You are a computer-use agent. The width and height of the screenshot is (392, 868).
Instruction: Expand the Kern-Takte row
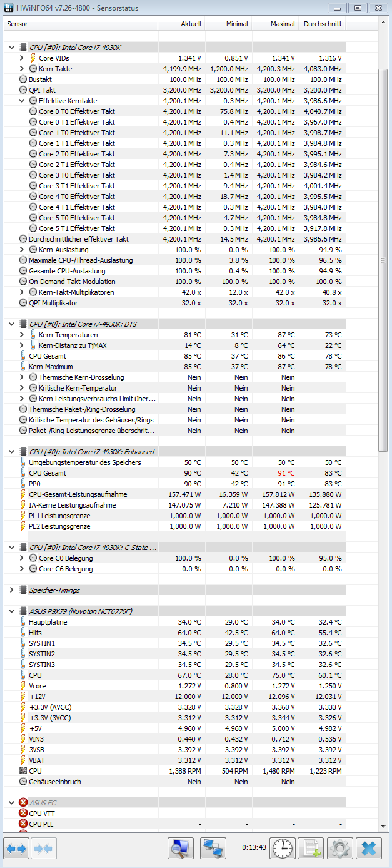click(x=22, y=69)
